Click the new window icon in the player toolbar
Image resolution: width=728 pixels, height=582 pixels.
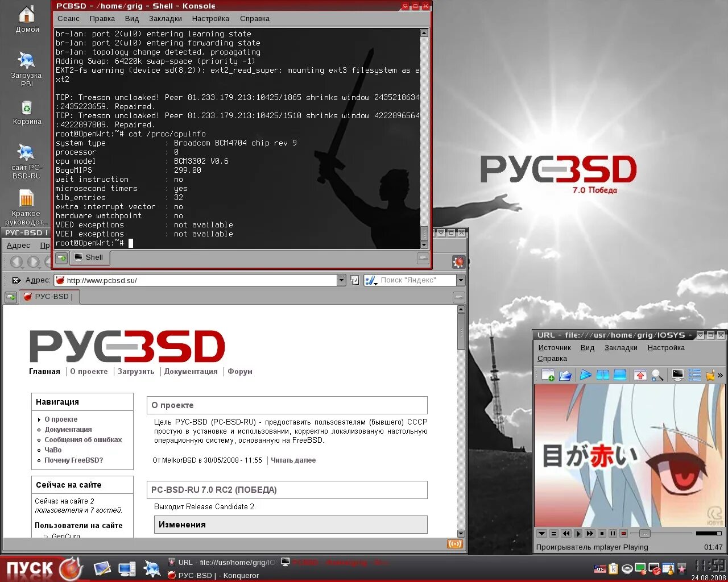(548, 375)
